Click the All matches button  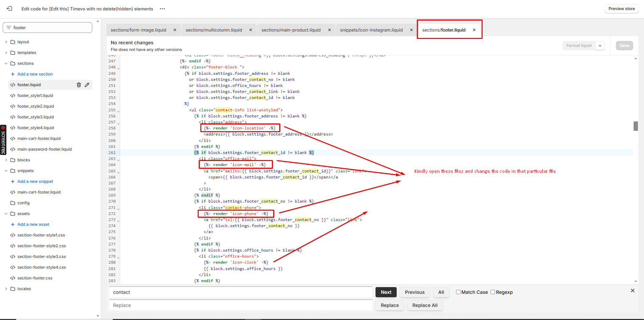coord(441,292)
